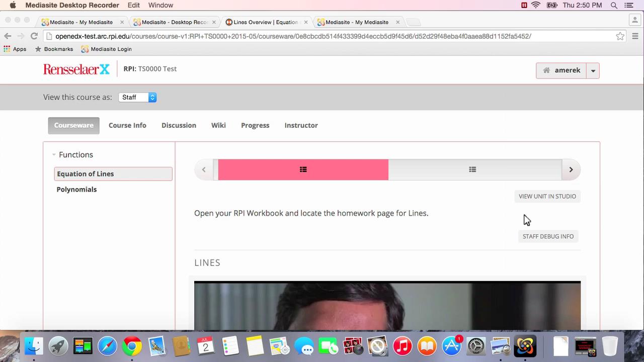This screenshot has width=644, height=362.
Task: Click the grid icon on the pink highlighted unit
Action: tap(303, 169)
